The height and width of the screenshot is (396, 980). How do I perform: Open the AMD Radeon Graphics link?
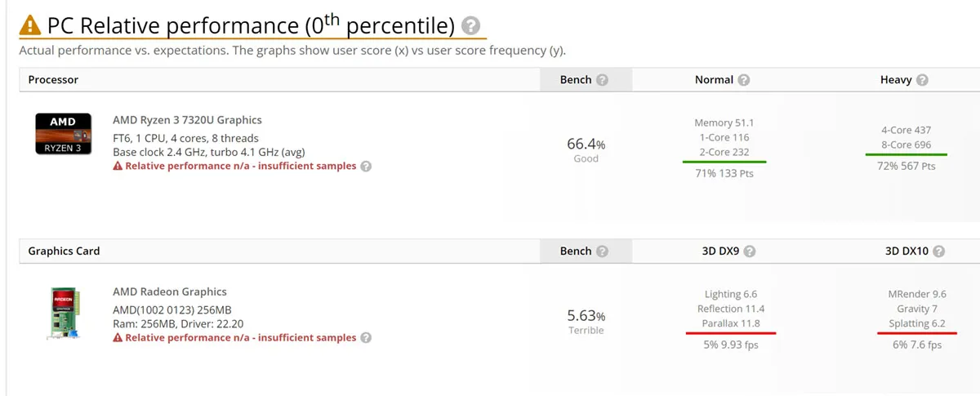tap(170, 291)
